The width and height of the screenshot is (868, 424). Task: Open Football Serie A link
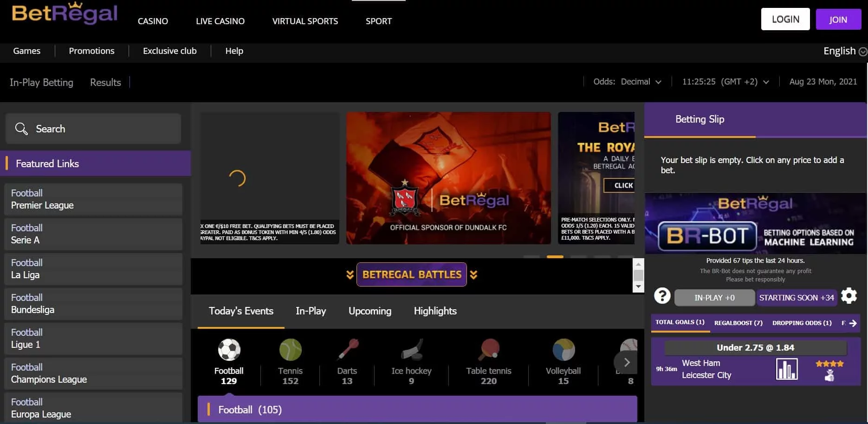click(93, 234)
